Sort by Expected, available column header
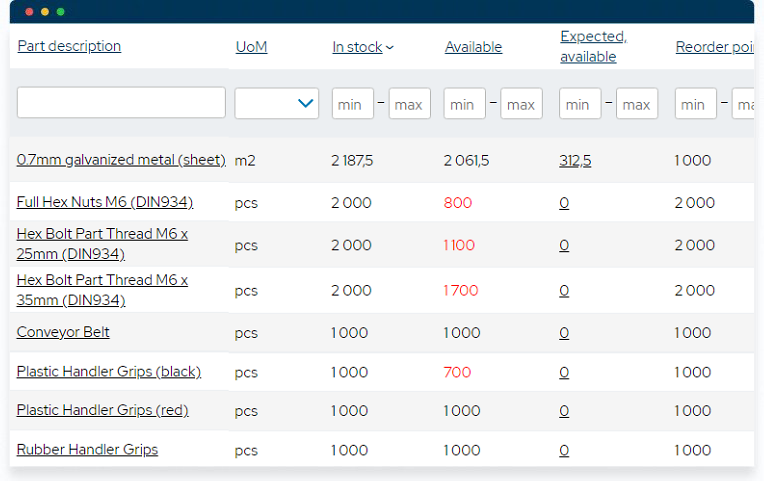 click(593, 46)
